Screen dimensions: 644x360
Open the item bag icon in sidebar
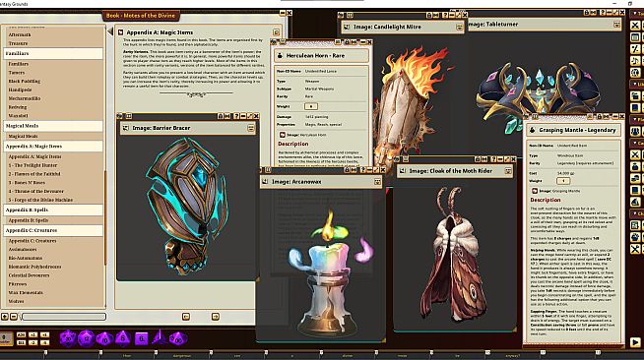[x=635, y=166]
